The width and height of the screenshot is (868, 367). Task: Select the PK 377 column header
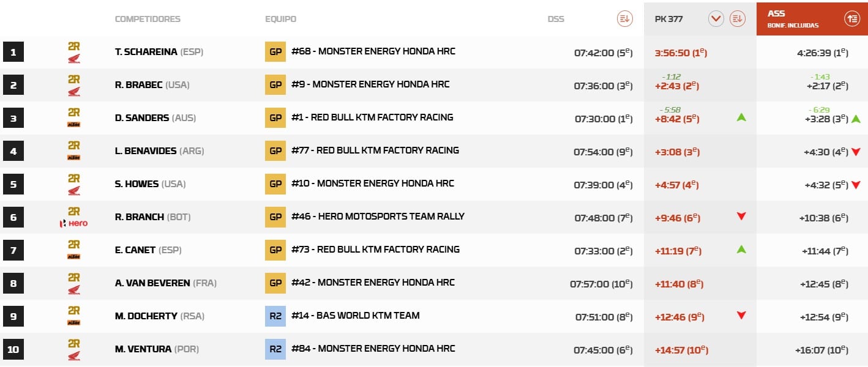pos(668,19)
